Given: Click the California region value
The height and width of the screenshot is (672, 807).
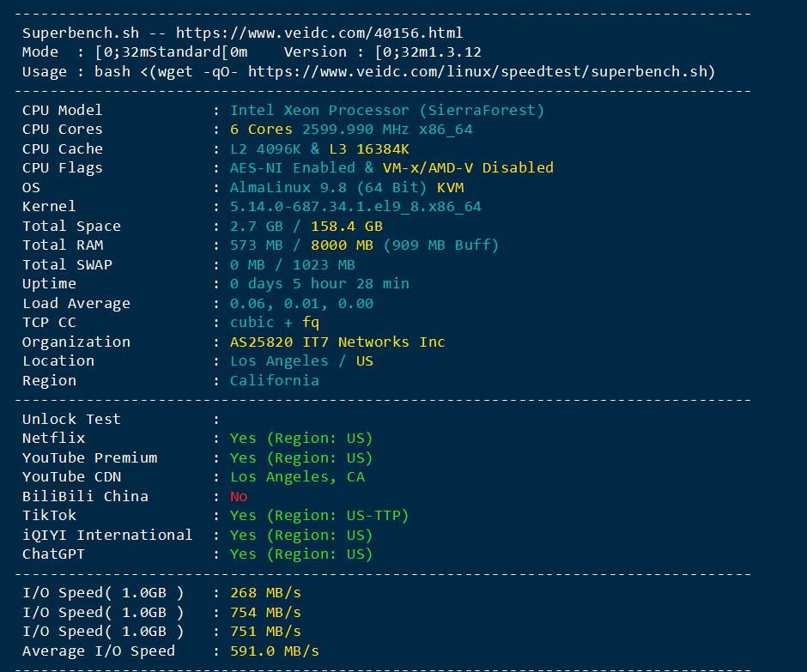Looking at the screenshot, I should 275,380.
